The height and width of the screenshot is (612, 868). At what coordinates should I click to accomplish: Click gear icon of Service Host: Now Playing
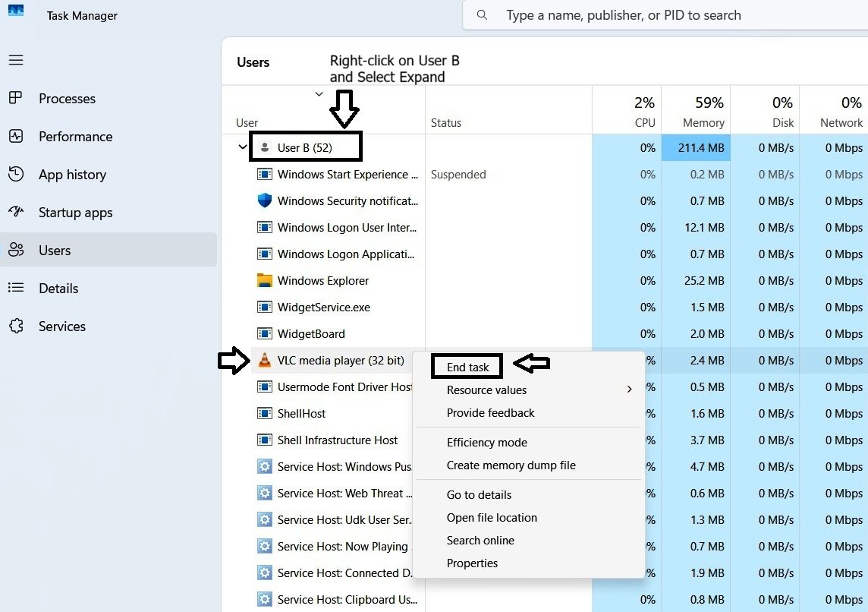(265, 546)
